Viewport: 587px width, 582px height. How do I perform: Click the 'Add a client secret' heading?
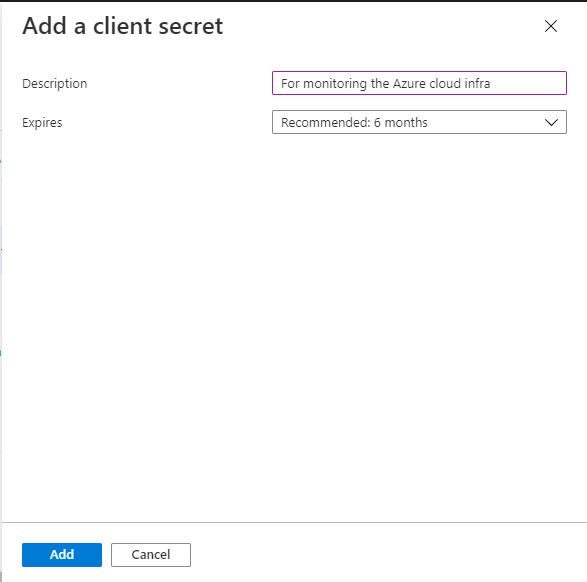(x=122, y=26)
